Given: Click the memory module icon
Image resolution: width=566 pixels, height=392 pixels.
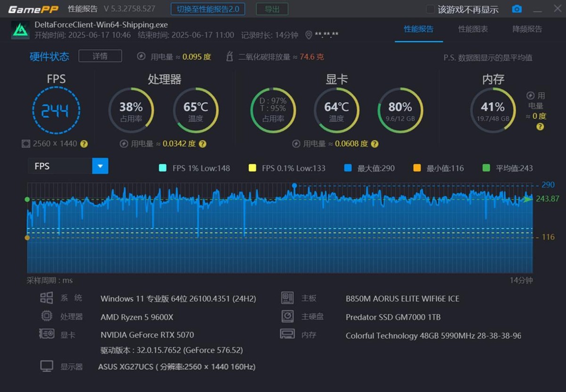Looking at the screenshot, I should pos(287,334).
